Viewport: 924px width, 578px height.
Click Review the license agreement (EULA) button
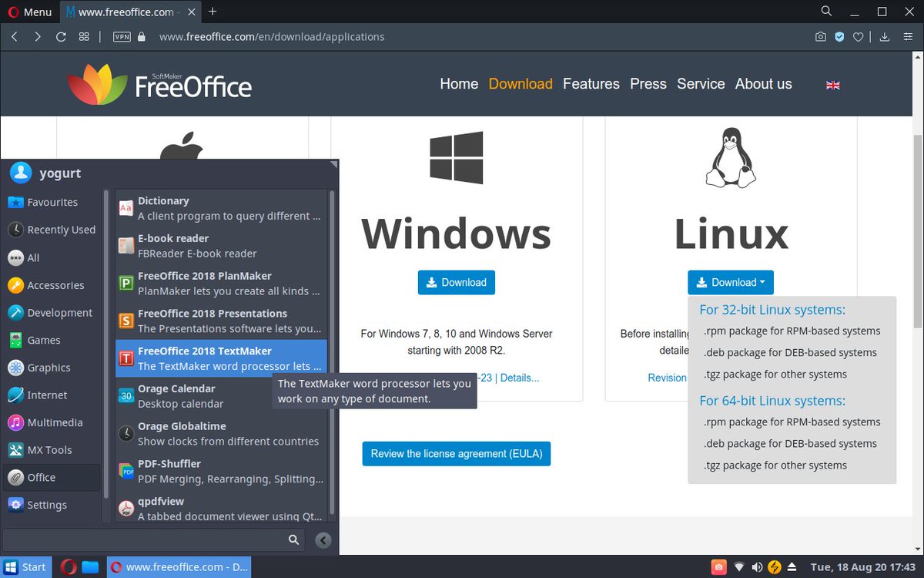457,454
